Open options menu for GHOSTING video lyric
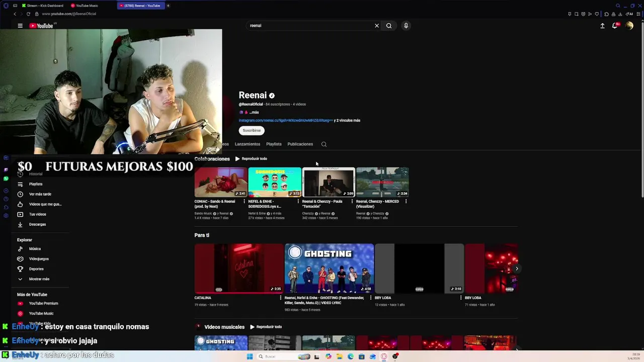 [x=371, y=298]
